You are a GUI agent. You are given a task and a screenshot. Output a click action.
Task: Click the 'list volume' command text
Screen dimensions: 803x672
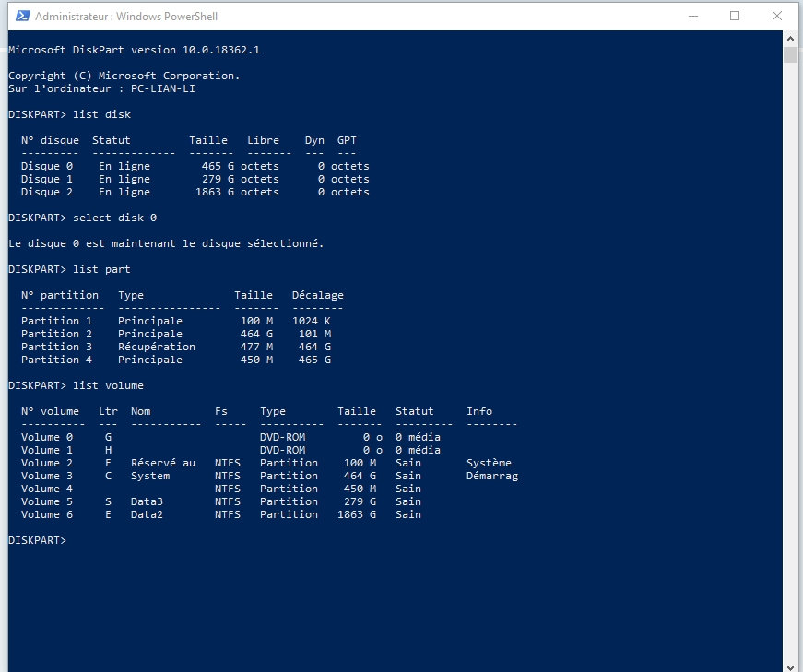click(x=108, y=385)
